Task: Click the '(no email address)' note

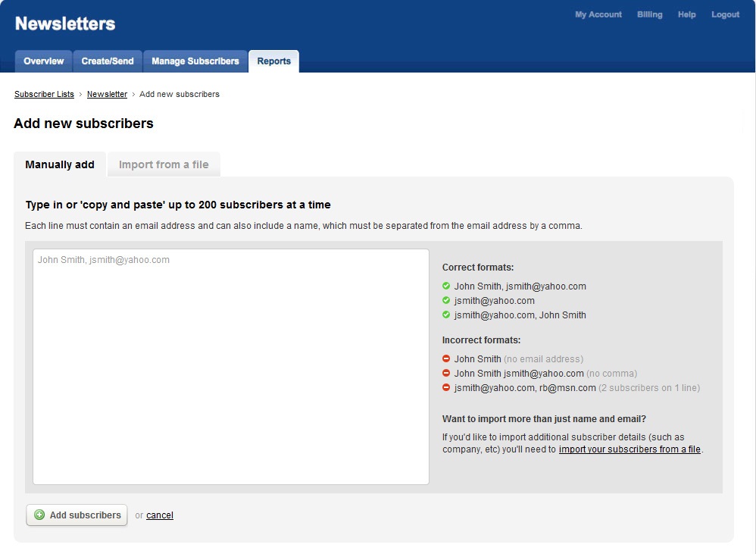Action: (543, 359)
